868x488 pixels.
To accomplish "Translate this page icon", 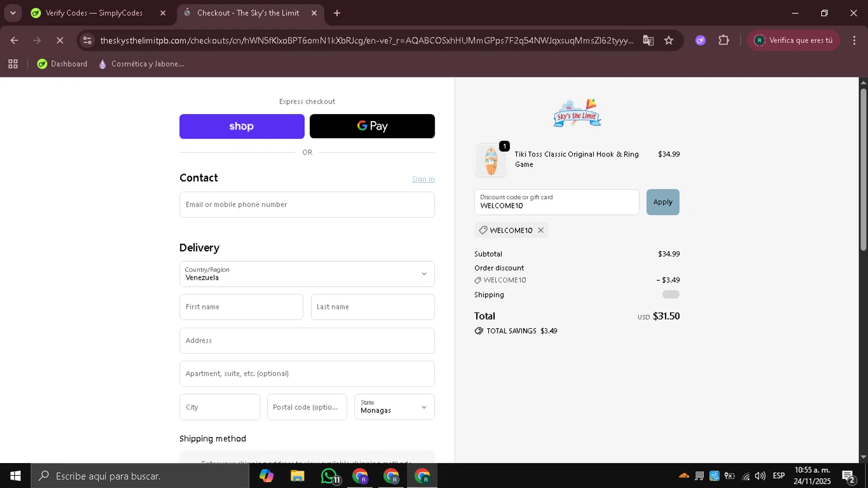I will point(648,41).
